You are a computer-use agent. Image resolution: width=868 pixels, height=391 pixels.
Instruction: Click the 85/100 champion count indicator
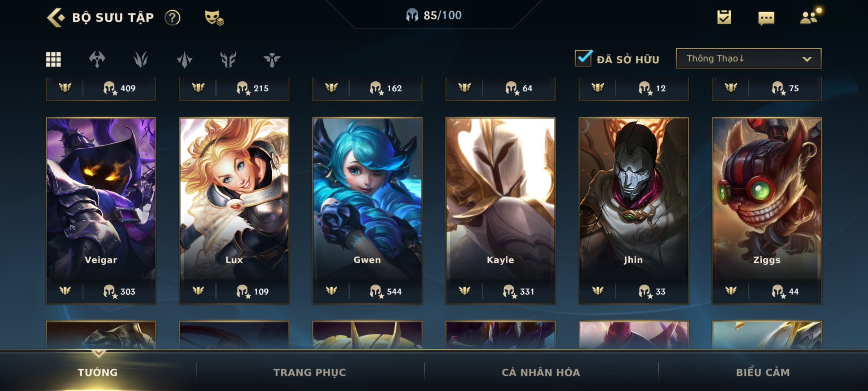(x=433, y=15)
